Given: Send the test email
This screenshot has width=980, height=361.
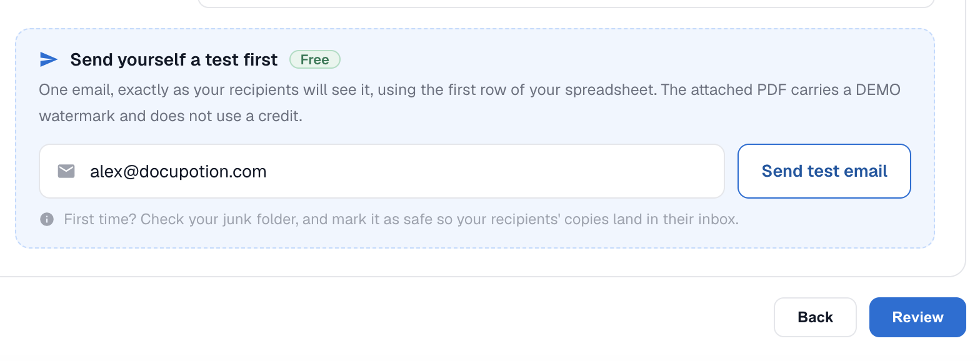Looking at the screenshot, I should 824,171.
